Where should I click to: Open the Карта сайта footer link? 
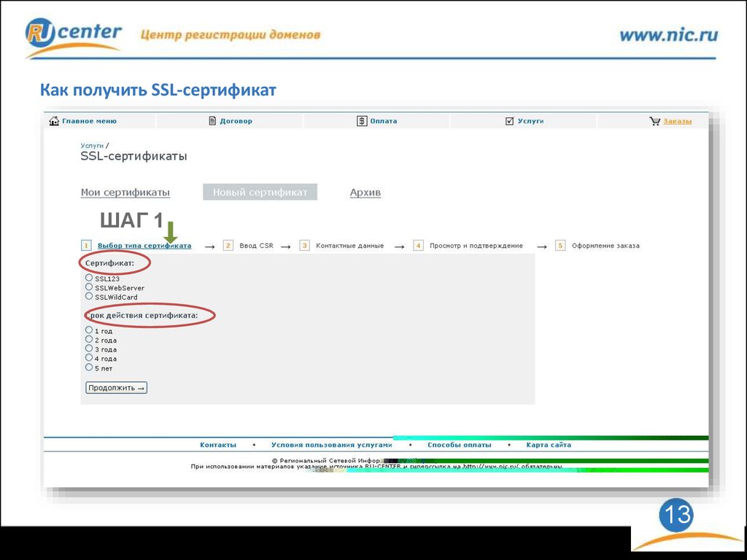549,445
